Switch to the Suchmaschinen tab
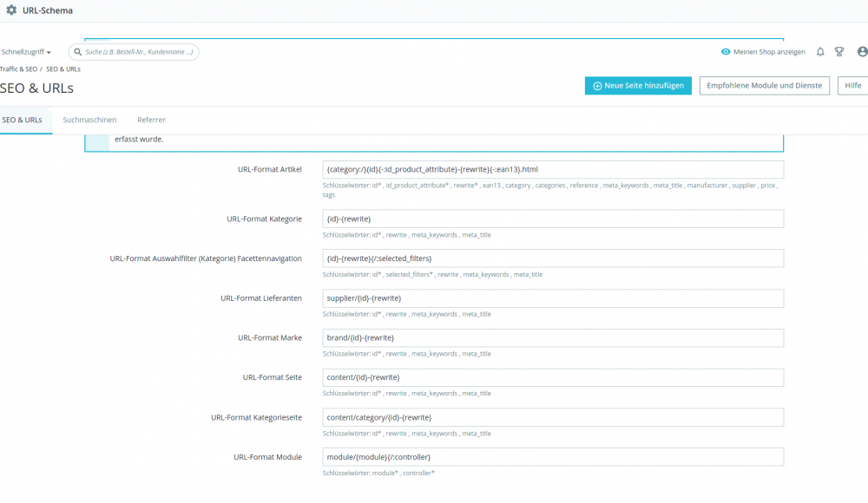 (89, 120)
